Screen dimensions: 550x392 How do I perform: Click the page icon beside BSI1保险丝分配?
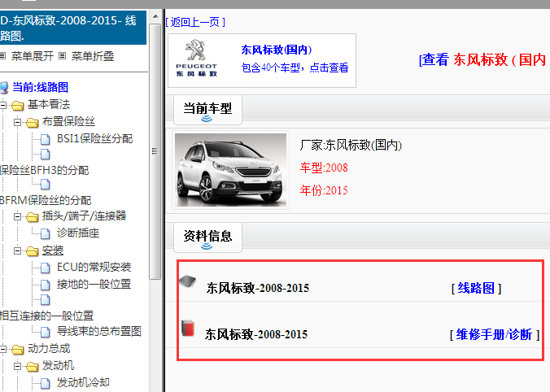point(46,139)
